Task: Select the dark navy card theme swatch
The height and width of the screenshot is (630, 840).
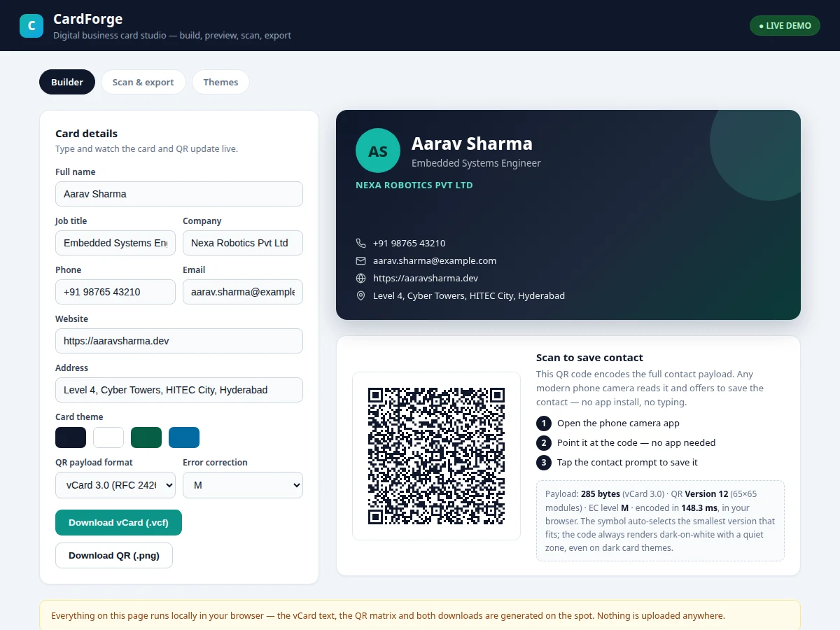Action: 71,437
